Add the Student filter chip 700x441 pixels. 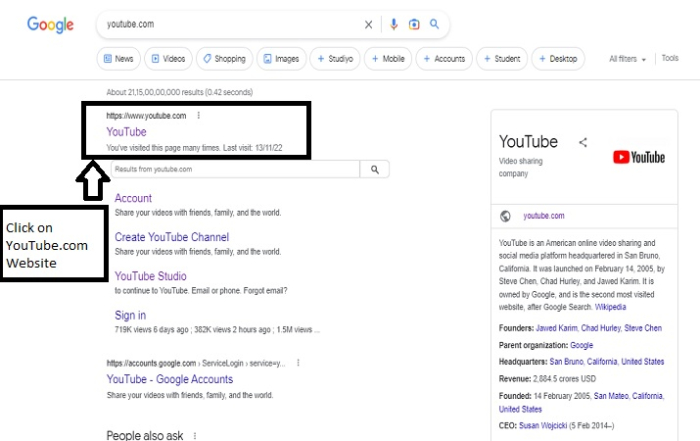[x=502, y=59]
